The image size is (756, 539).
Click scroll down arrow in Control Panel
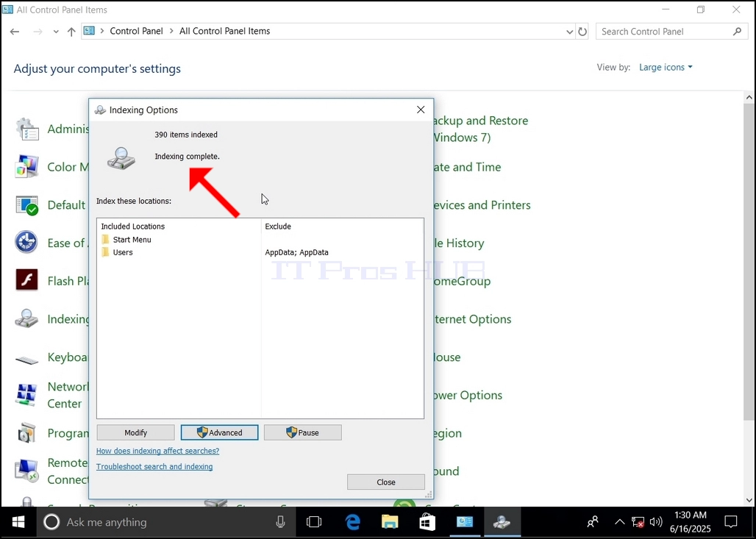749,500
